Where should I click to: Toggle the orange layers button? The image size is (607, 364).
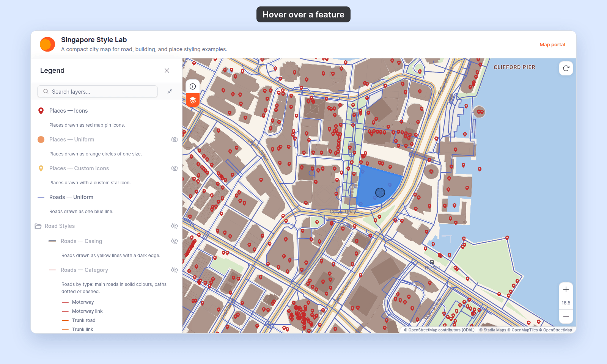[x=193, y=100]
